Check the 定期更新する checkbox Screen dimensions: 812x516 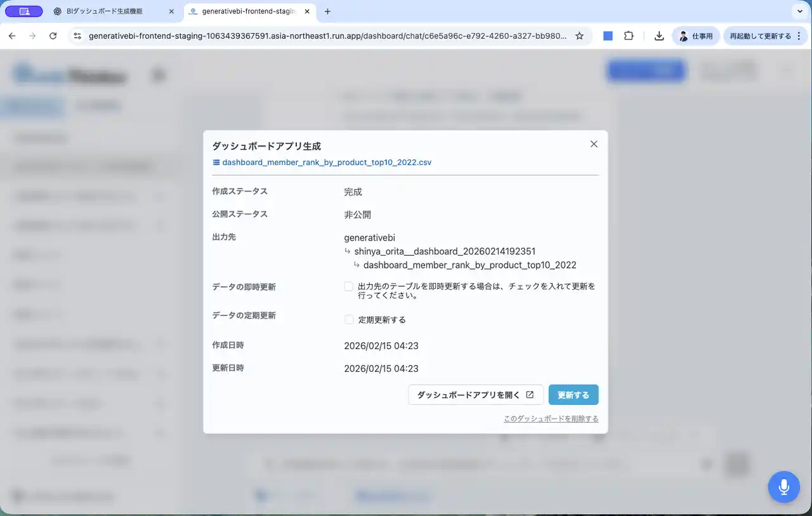[349, 320]
